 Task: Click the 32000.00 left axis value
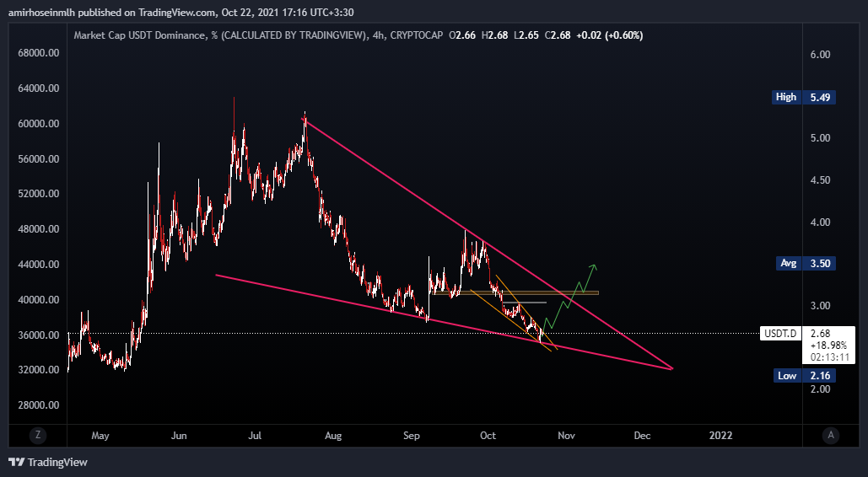point(38,370)
